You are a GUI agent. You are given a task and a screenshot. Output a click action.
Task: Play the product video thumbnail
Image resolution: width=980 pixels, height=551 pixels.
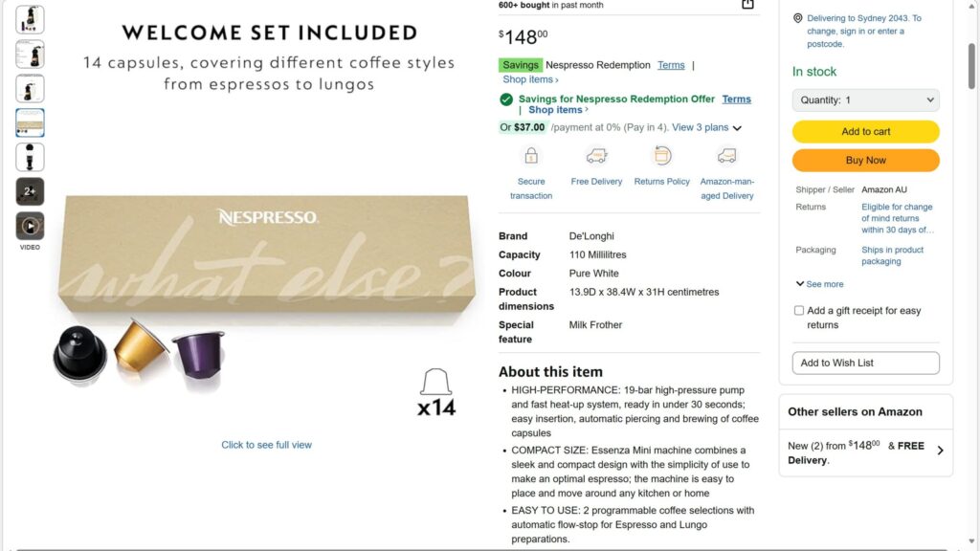(30, 227)
